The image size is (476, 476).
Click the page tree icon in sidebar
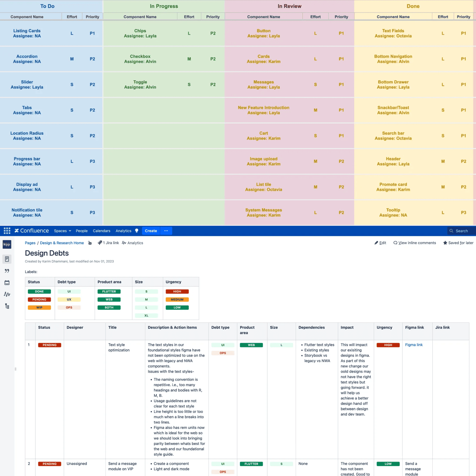7,306
